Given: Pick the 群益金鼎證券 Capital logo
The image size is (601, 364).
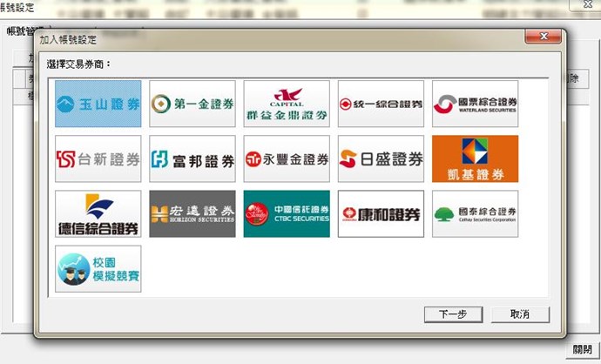Looking at the screenshot, I should pos(287,104).
